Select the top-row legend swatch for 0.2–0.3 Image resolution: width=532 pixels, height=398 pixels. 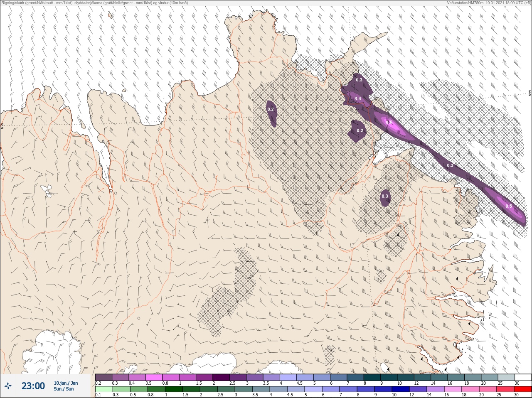(103, 377)
